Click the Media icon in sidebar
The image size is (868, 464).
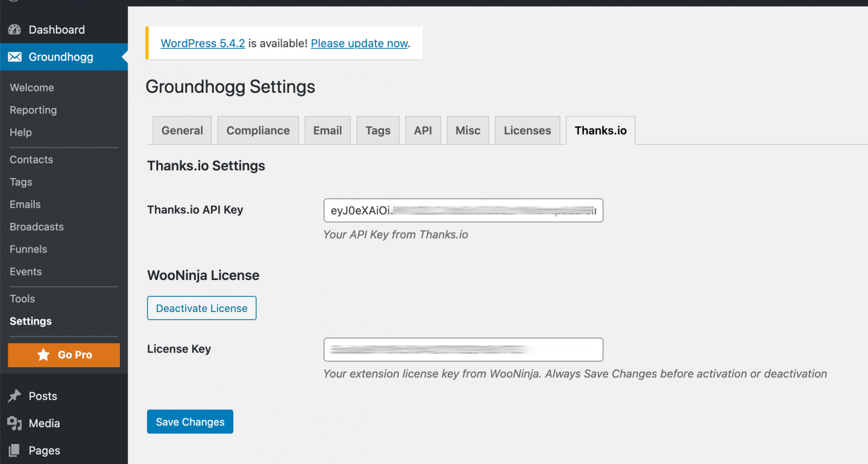click(15, 423)
